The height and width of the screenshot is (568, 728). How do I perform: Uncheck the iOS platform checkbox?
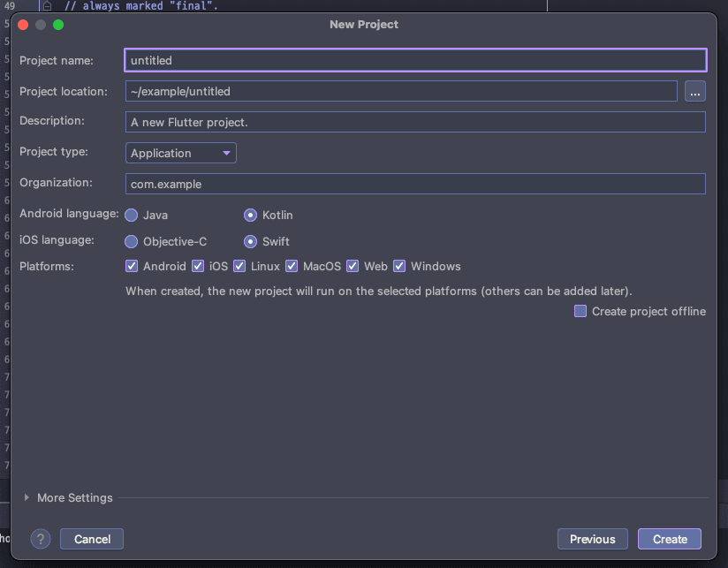click(198, 267)
